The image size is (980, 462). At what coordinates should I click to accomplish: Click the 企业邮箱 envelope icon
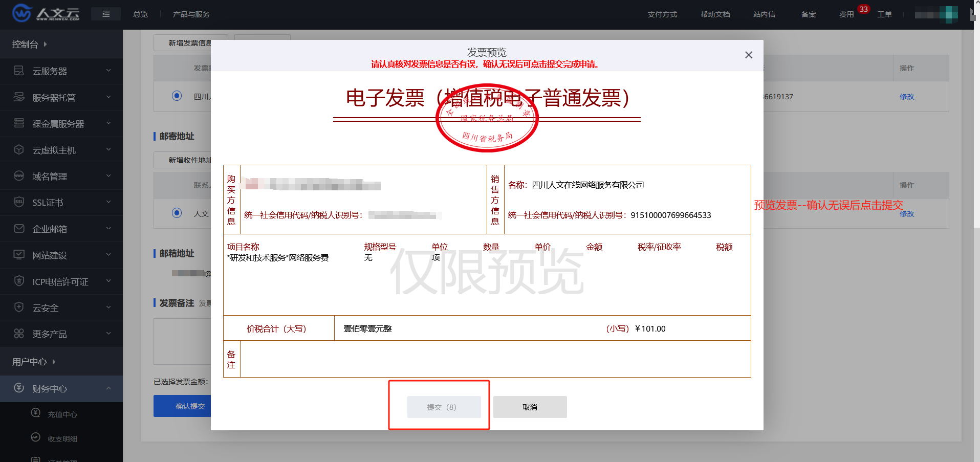point(19,229)
